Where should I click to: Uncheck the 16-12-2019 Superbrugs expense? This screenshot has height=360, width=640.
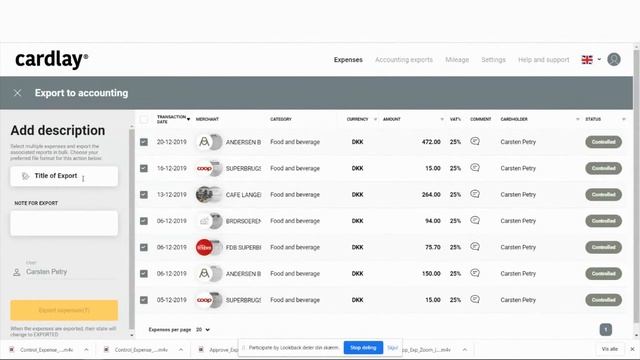(144, 168)
